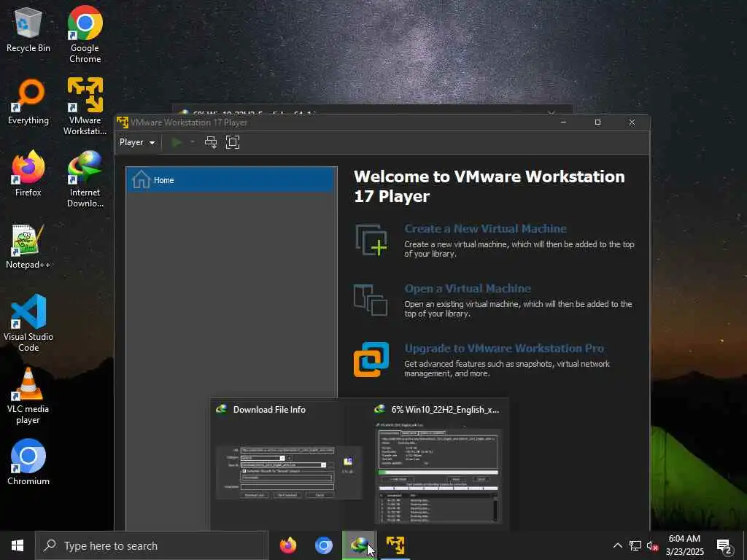Select the VMware Workstation desktop shortcut
747x560 pixels.
point(85,106)
